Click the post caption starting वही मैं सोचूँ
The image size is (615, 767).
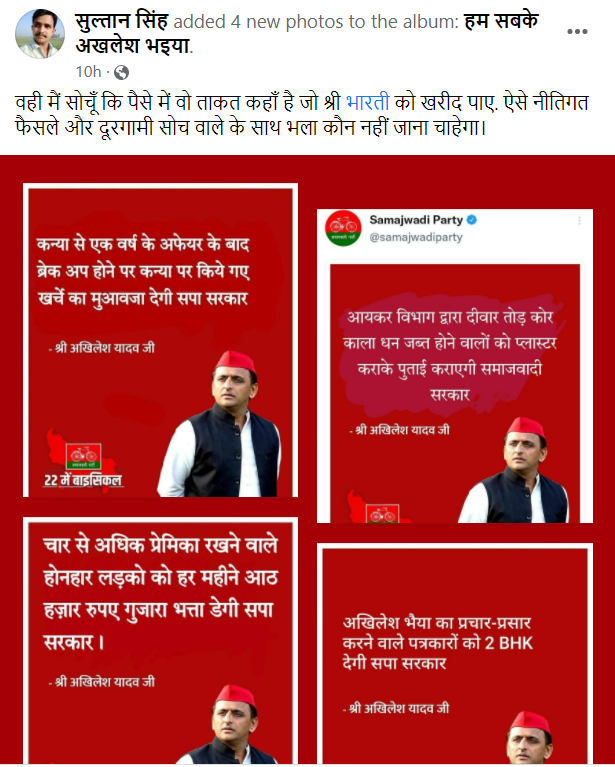[302, 115]
